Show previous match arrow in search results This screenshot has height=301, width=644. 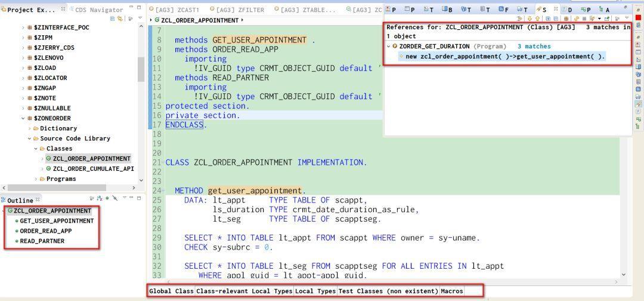pyautogui.click(x=538, y=19)
